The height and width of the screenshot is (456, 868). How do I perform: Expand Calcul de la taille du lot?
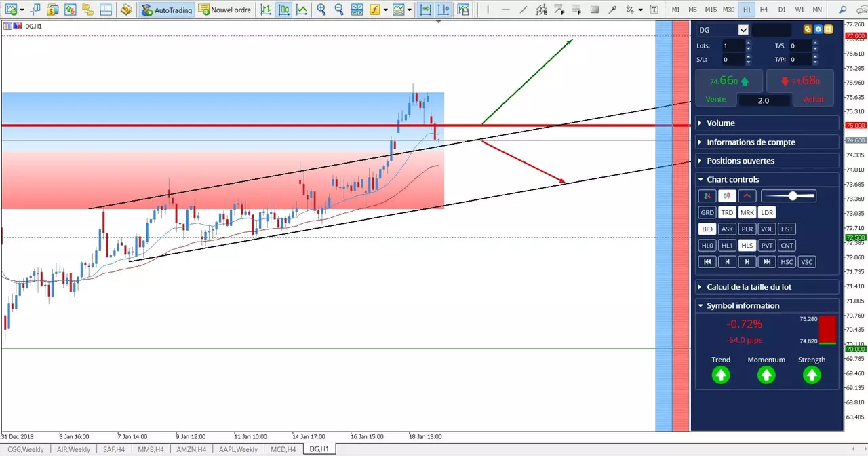tap(768, 287)
